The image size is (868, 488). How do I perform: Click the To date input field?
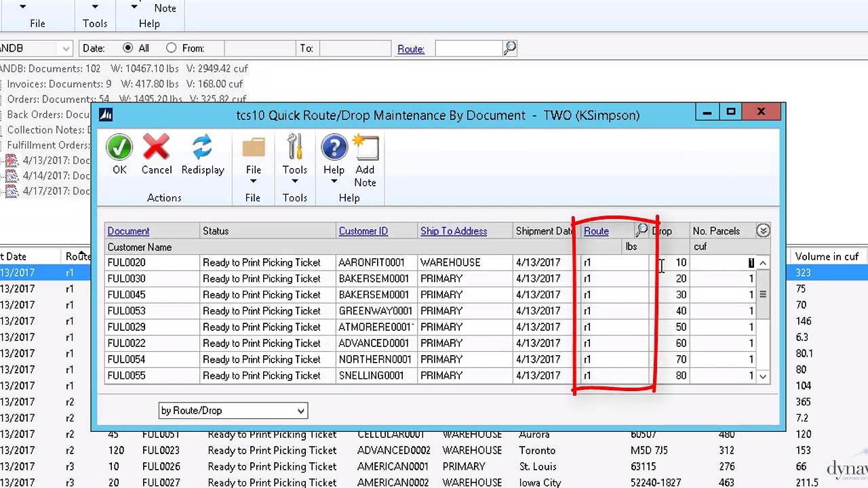click(355, 48)
